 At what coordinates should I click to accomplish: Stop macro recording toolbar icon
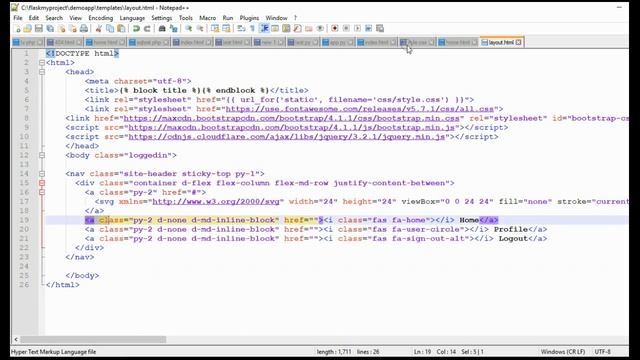click(x=346, y=29)
